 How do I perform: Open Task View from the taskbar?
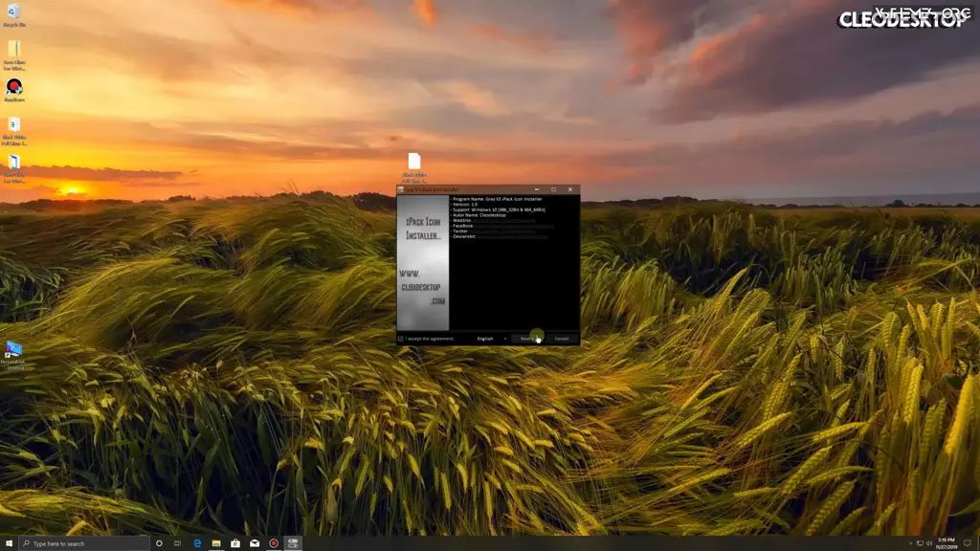click(178, 542)
